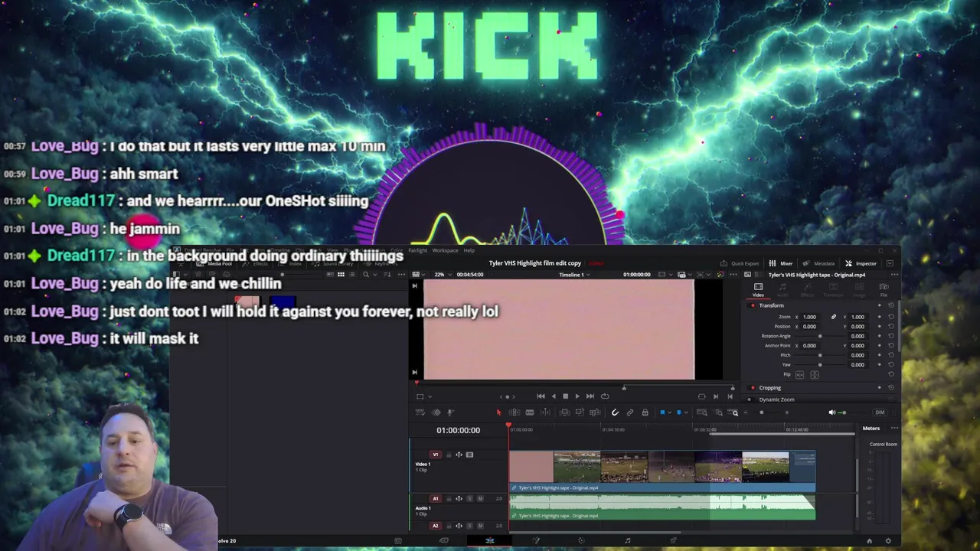Select the Selection Mode arrow tool
The image size is (980, 551).
point(498,412)
